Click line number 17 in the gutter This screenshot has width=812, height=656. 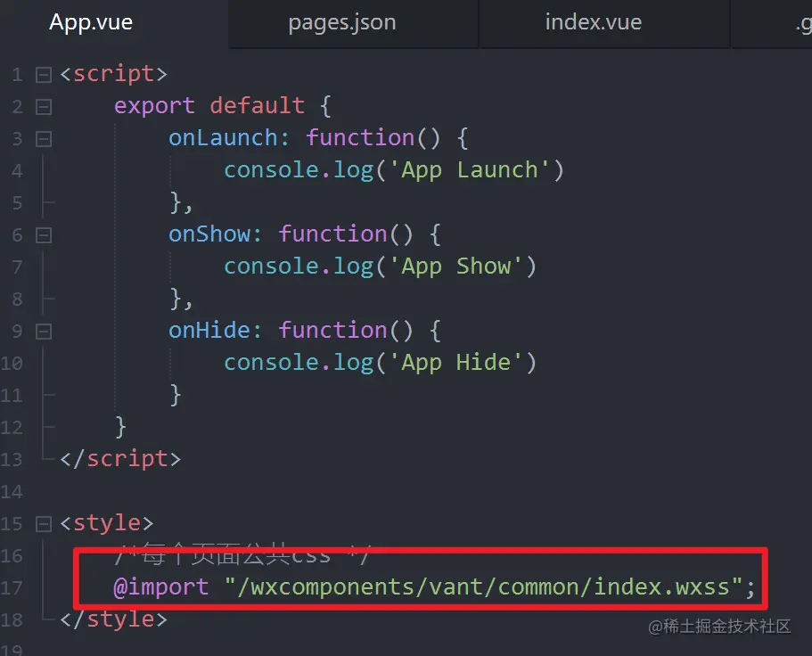pyautogui.click(x=12, y=588)
